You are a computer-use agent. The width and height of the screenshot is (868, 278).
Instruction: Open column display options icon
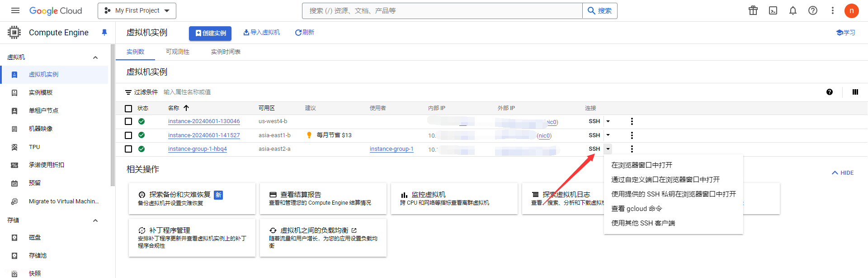pos(855,92)
